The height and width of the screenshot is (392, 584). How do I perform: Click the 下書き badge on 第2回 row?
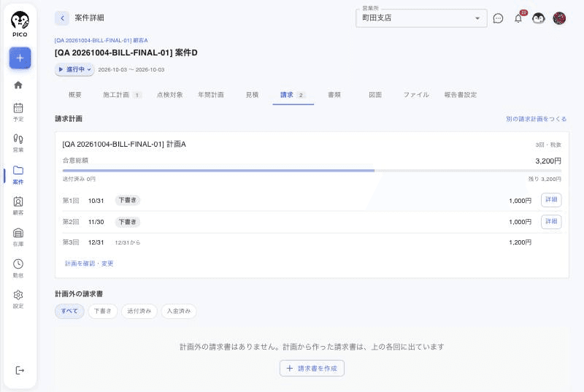point(127,222)
